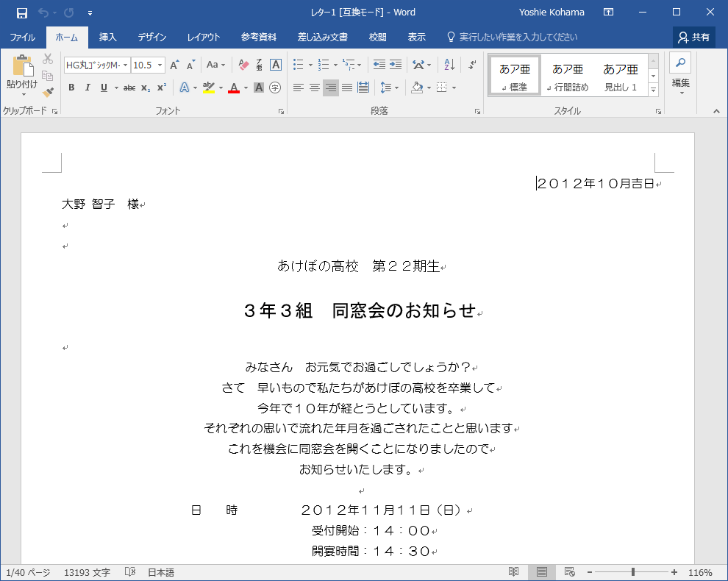The width and height of the screenshot is (728, 581).
Task: Apply yellow text highlight color
Action: [208, 88]
